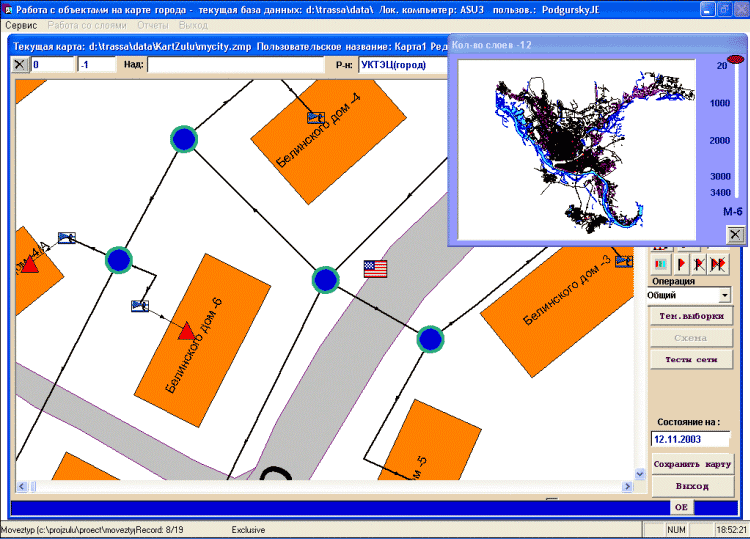
Task: Select the blue node above Белинского дом -4 building
Action: coord(183,139)
